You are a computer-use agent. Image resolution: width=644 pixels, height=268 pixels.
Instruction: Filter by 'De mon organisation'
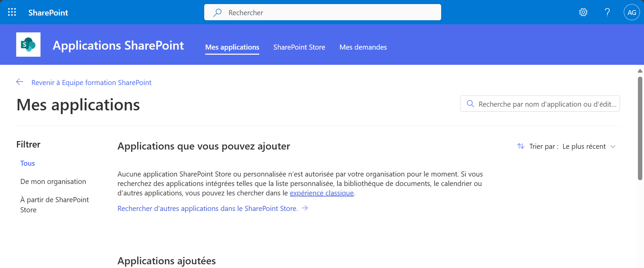tap(53, 182)
